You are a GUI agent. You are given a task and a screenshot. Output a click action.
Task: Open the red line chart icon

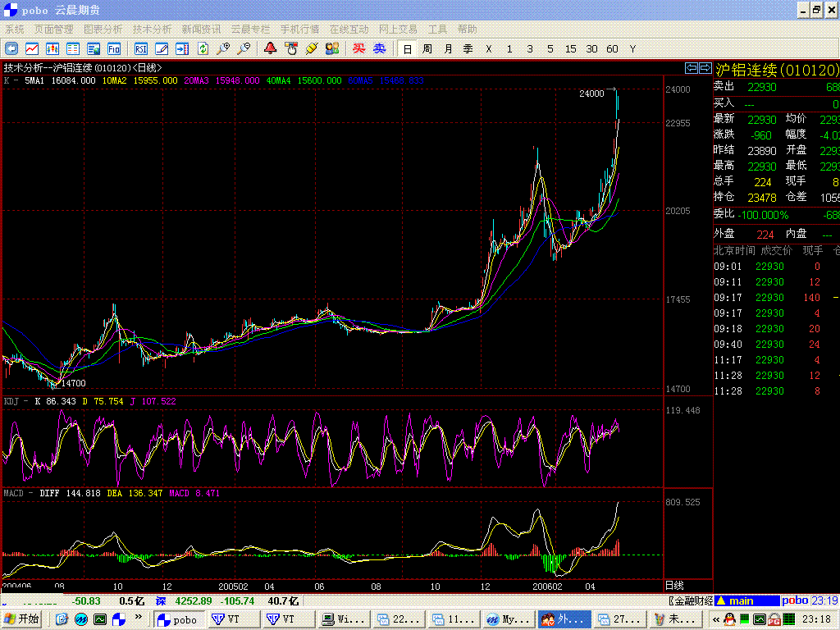coord(32,48)
